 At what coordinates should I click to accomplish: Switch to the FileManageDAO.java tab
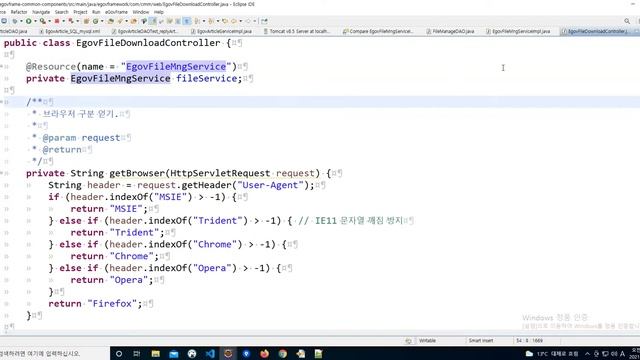(x=450, y=31)
